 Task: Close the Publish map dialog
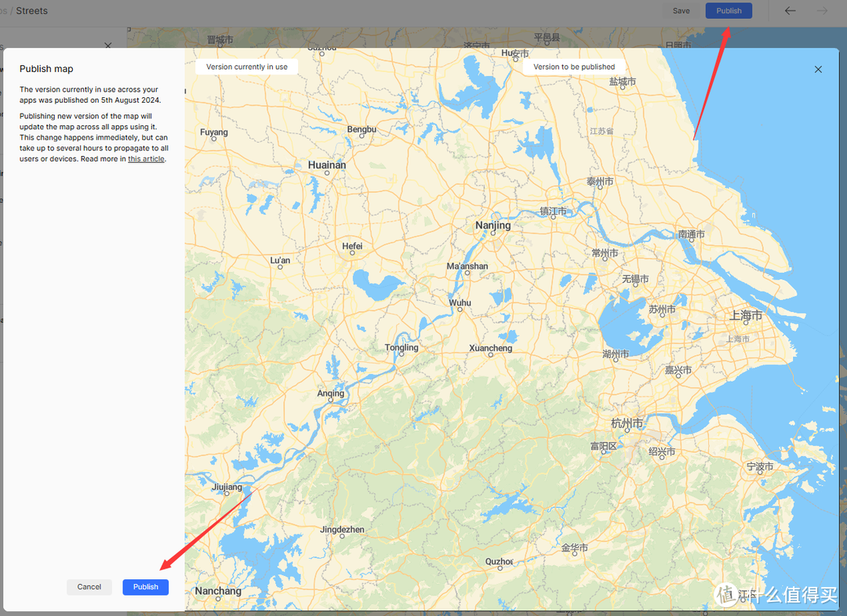[818, 69]
